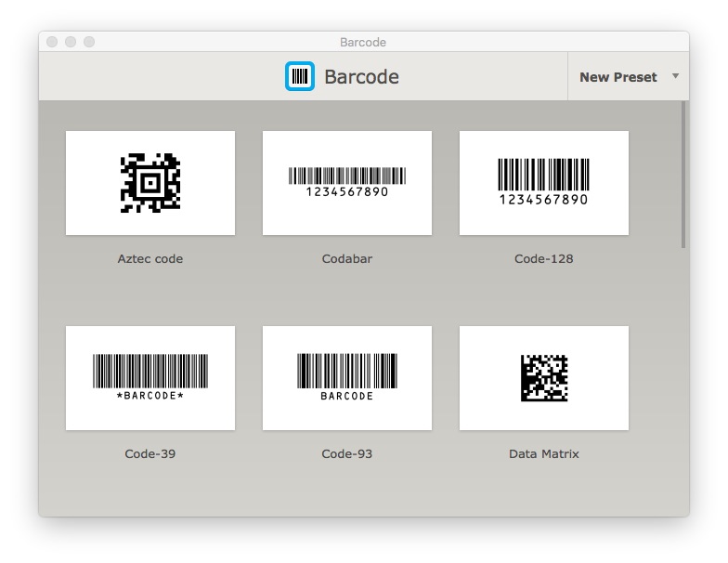728x563 pixels.
Task: Minimize the Barcode window
Action: click(71, 42)
